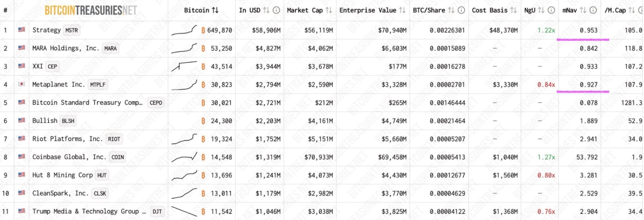
Task: Click the MSTR ticker badge
Action: (72, 30)
